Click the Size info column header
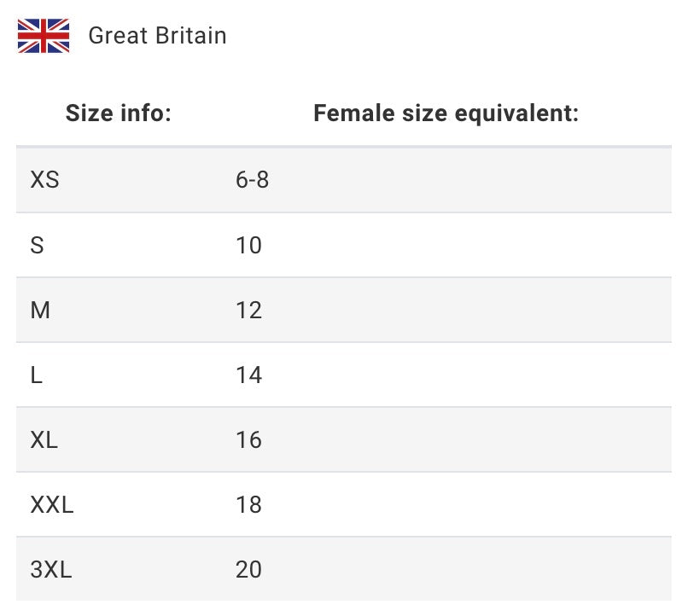The width and height of the screenshot is (688, 616). click(x=119, y=113)
